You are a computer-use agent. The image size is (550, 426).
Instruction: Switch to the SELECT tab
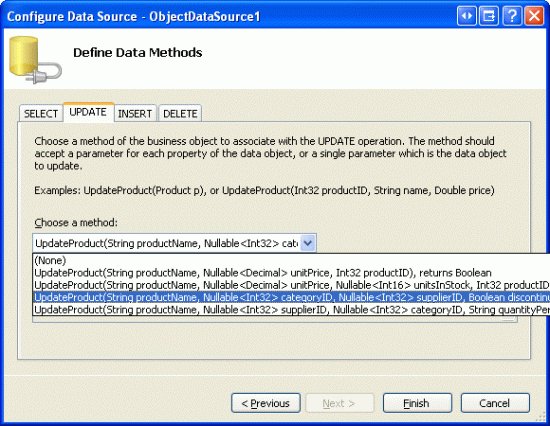point(41,113)
